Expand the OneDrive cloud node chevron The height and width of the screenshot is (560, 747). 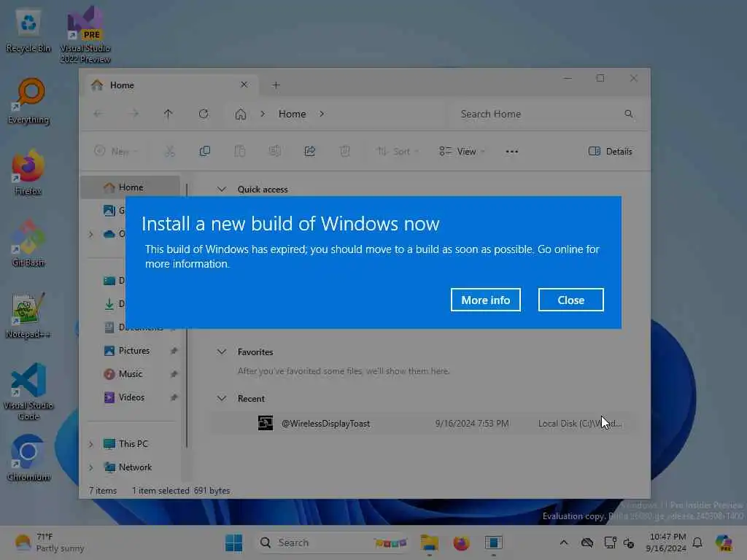[x=91, y=234]
